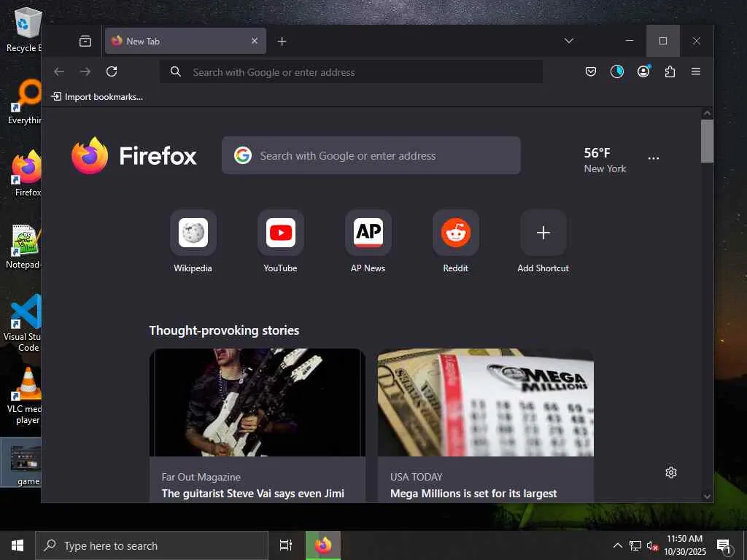Select Visual Studio Code desktop icon
This screenshot has width=747, height=560.
coord(23,324)
